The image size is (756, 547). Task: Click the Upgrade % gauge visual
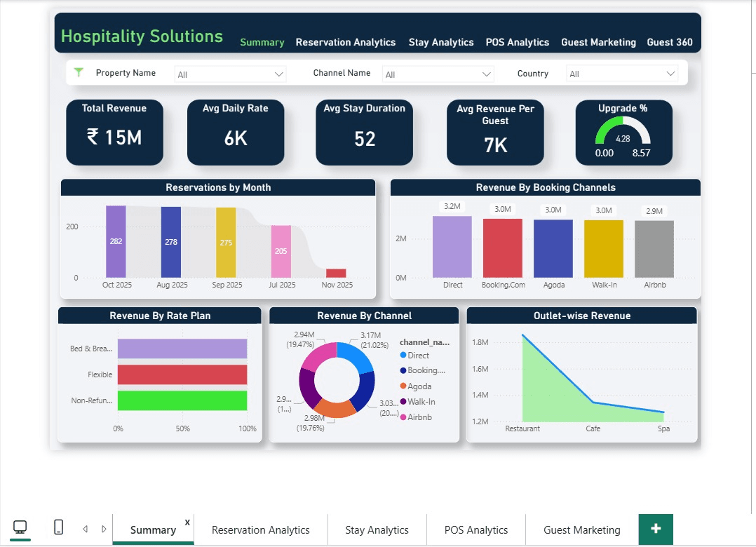(x=623, y=133)
